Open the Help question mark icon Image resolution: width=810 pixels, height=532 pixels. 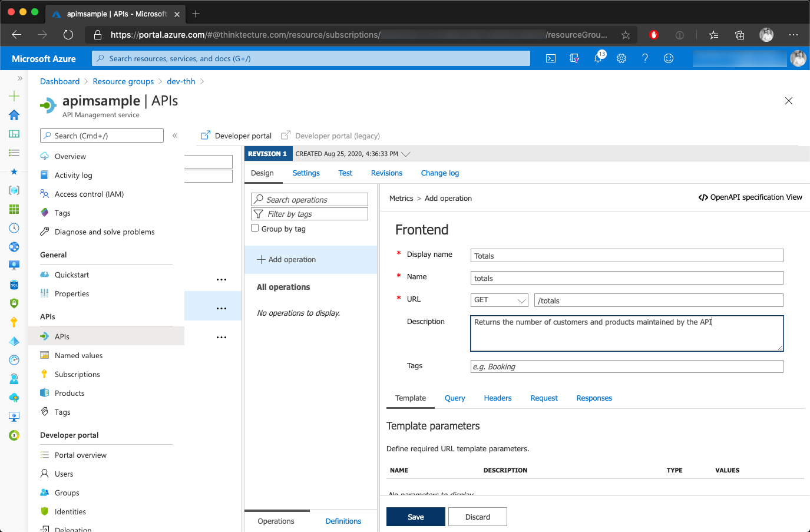644,58
